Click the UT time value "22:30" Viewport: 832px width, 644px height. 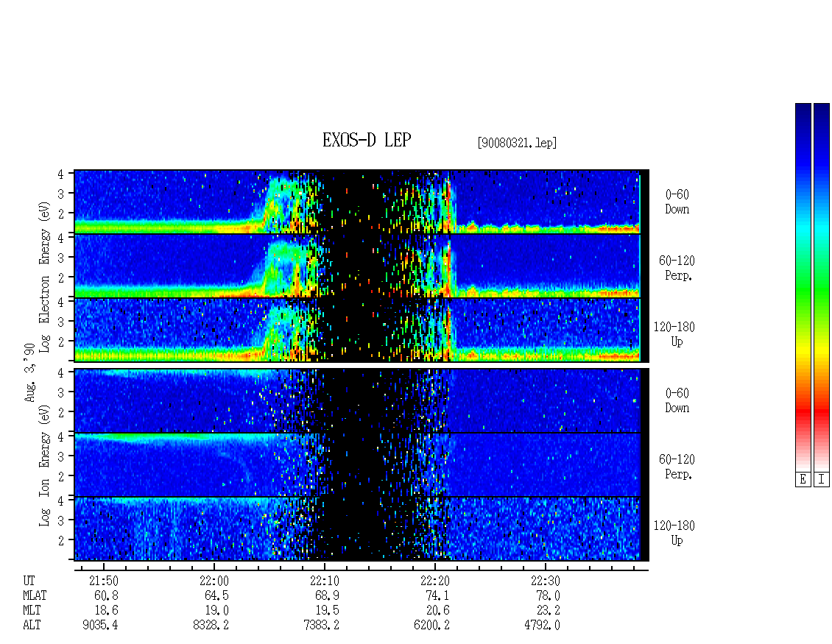(x=546, y=581)
